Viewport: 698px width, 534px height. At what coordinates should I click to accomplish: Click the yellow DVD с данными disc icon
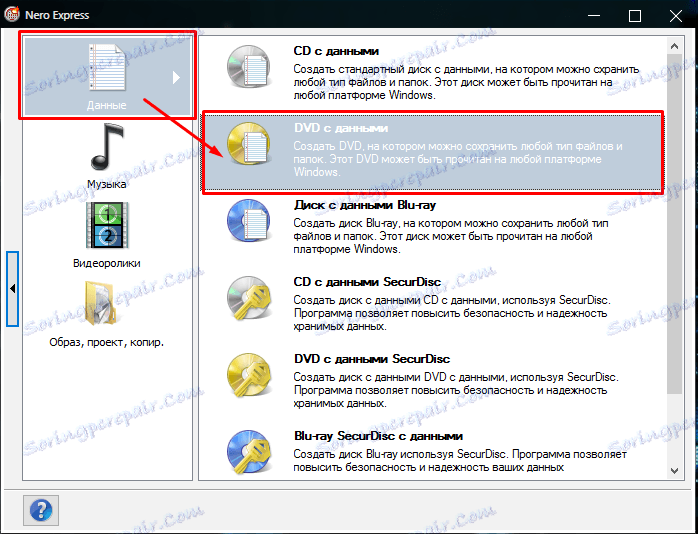248,144
